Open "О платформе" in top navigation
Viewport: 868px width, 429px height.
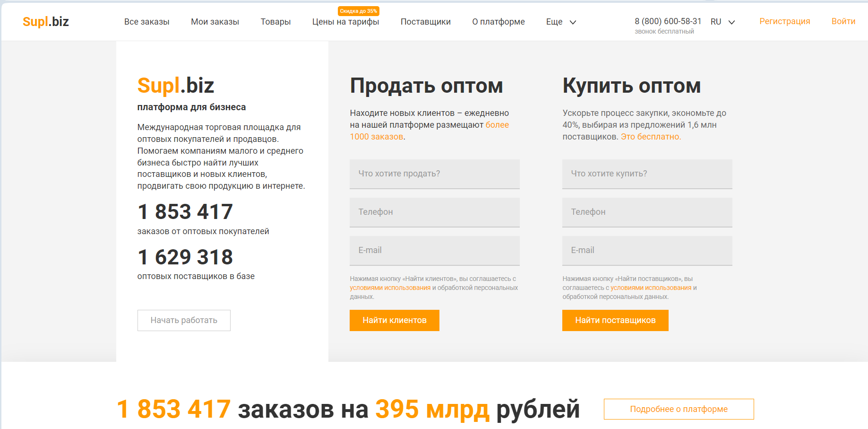498,22
